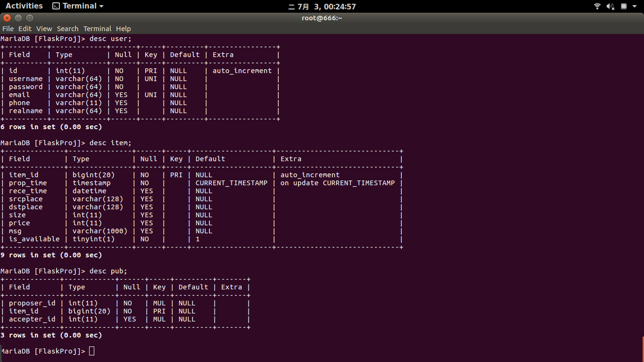This screenshot has width=644, height=362.
Task: Open the Terminal app menu in top bar
Action: [78, 6]
